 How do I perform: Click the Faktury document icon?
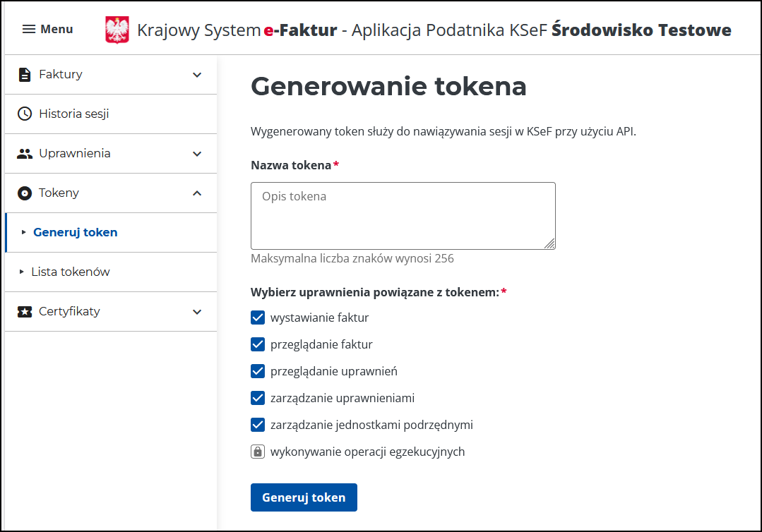pyautogui.click(x=25, y=74)
